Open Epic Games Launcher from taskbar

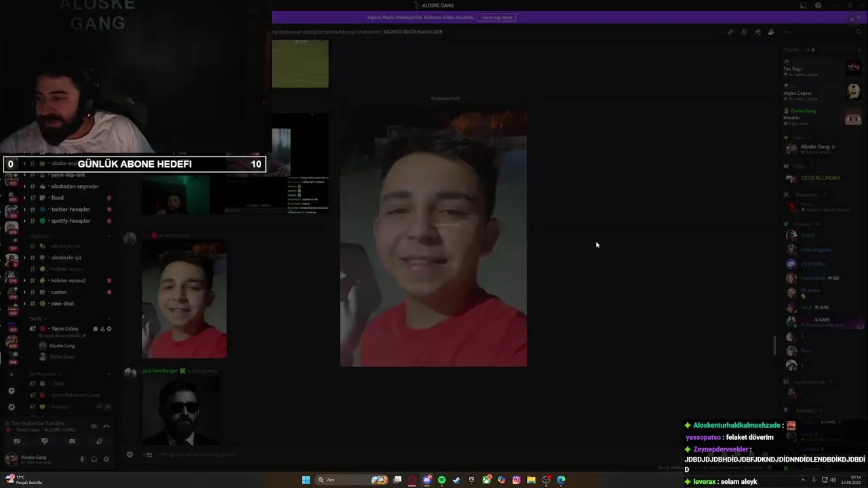point(471,480)
